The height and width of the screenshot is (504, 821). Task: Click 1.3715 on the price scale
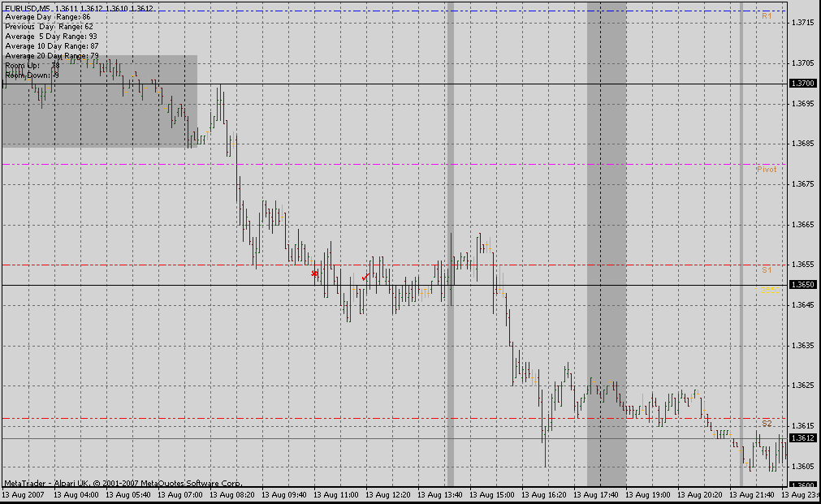[803, 23]
